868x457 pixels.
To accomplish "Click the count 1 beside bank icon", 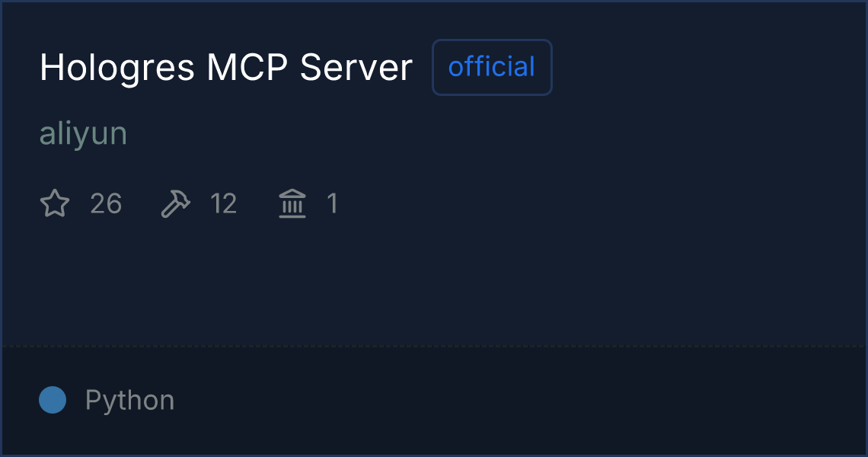I will 332,203.
